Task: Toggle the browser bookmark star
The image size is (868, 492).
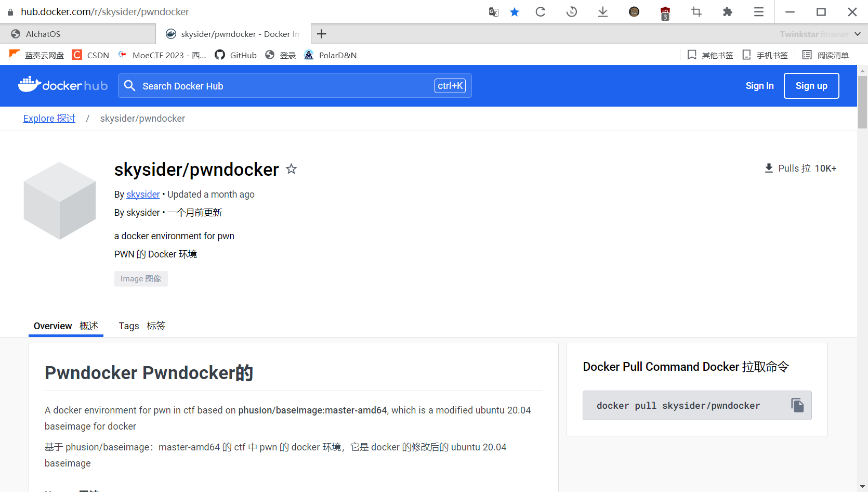Action: pos(515,12)
